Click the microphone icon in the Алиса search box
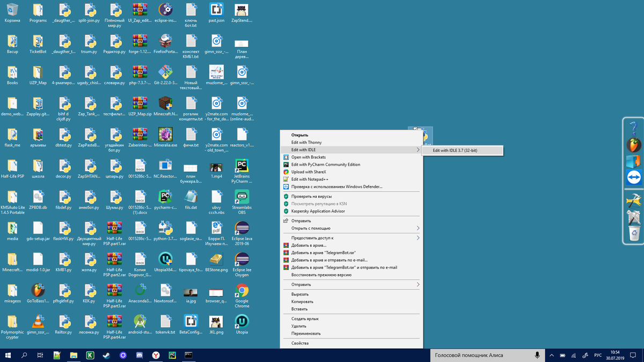644x362 pixels. pos(537,355)
